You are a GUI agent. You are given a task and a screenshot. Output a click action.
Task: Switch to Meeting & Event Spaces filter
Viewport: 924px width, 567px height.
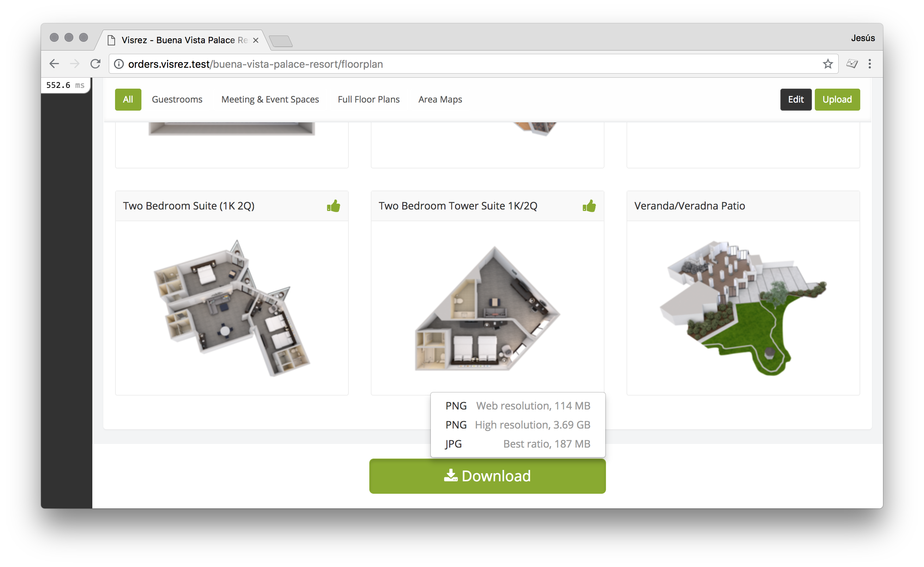coord(270,99)
